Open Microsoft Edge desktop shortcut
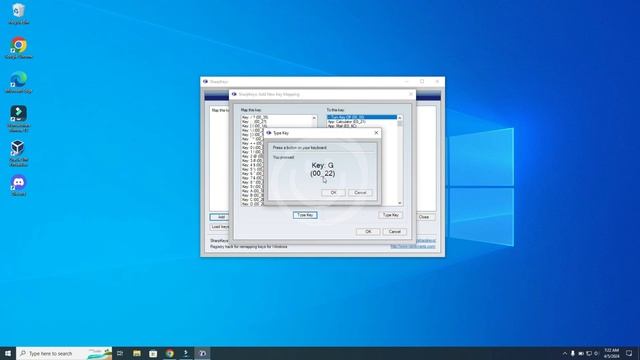The image size is (640, 360). point(18,82)
